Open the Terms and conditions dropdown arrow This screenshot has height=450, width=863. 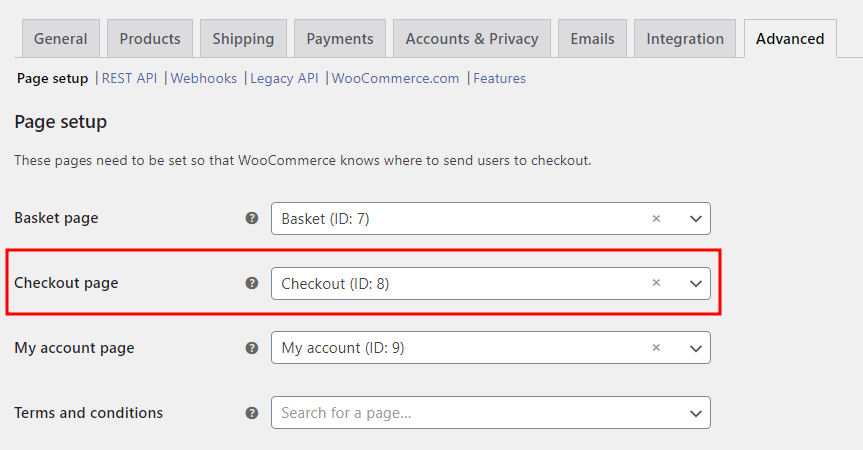[696, 414]
